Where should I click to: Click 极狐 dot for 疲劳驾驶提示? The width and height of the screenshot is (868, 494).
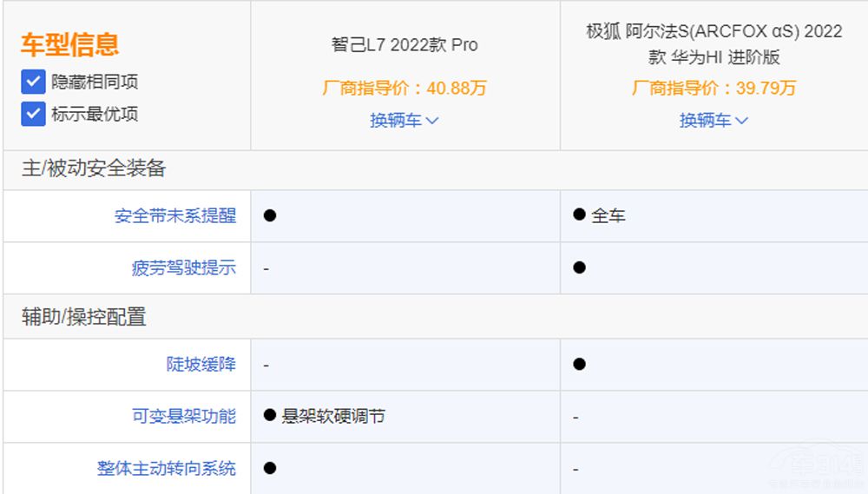point(580,267)
